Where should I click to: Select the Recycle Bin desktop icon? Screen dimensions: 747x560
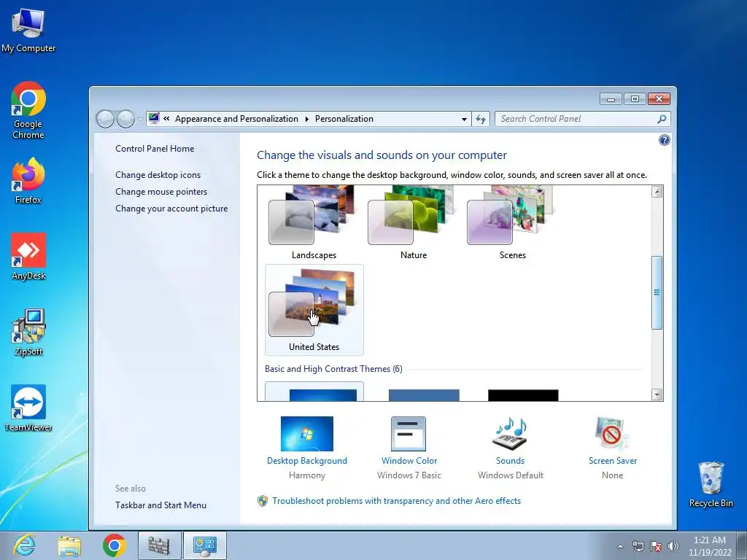point(711,484)
